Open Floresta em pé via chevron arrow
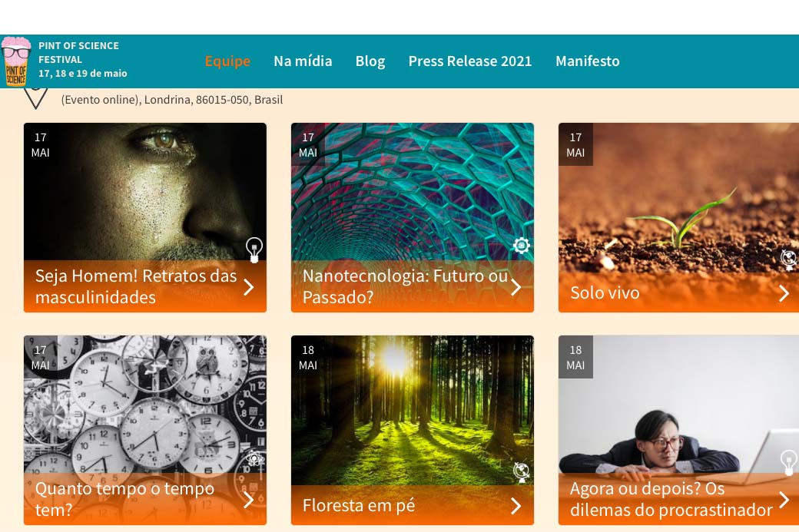 pos(516,506)
